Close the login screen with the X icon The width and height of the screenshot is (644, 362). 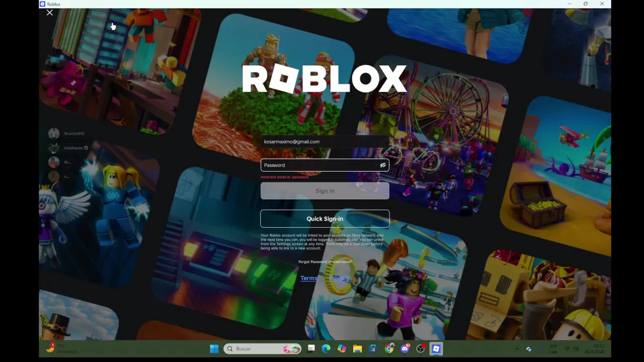click(x=49, y=13)
